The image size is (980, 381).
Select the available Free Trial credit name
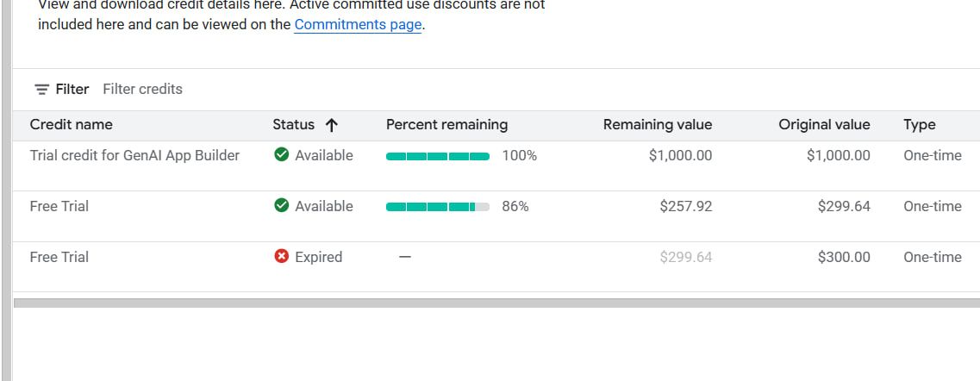(x=59, y=206)
